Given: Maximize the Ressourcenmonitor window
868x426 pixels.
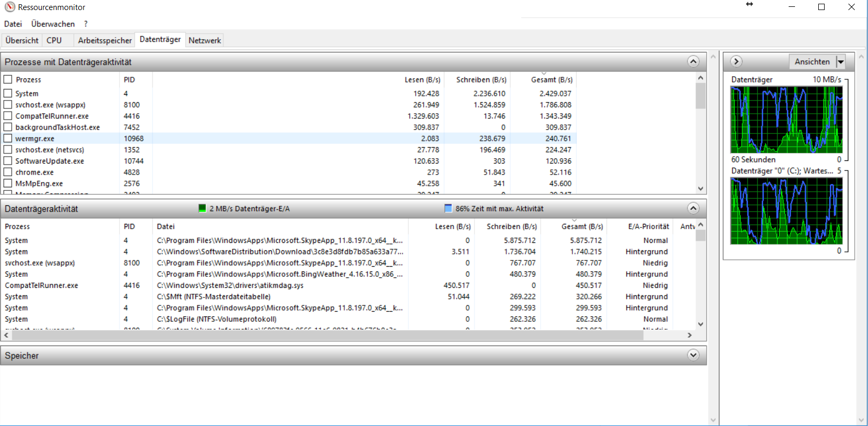Looking at the screenshot, I should pyautogui.click(x=821, y=7).
